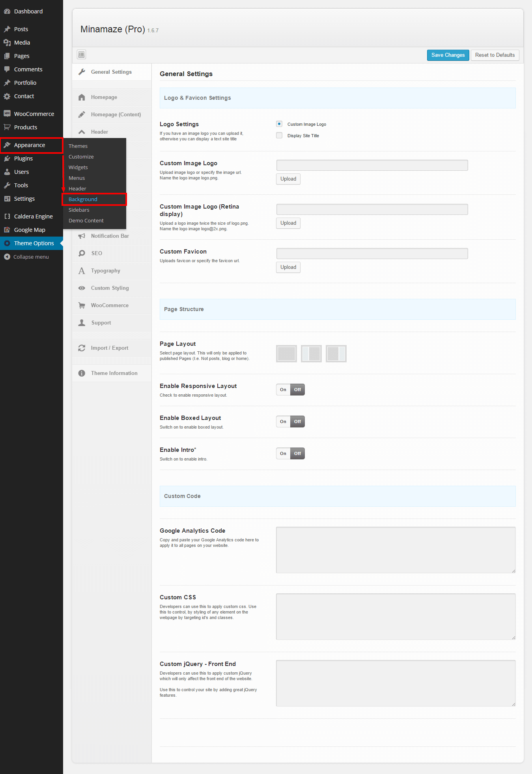
Task: Click the Save Changes button
Action: pyautogui.click(x=448, y=55)
